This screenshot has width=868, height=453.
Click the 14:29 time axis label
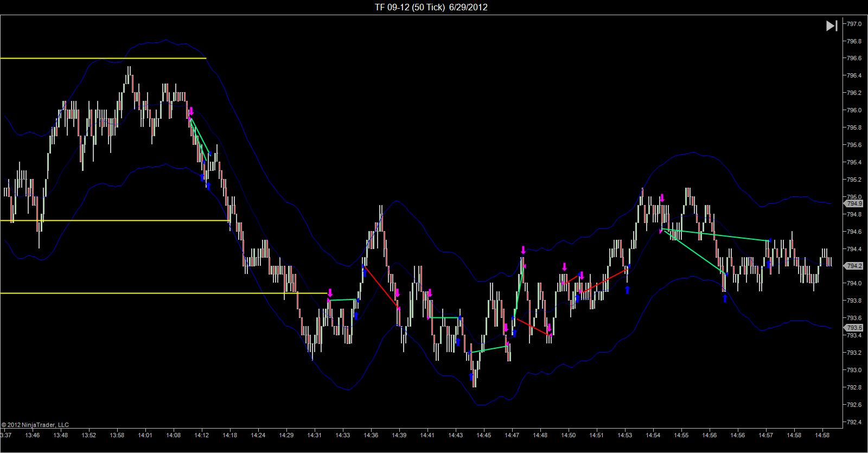[286, 435]
